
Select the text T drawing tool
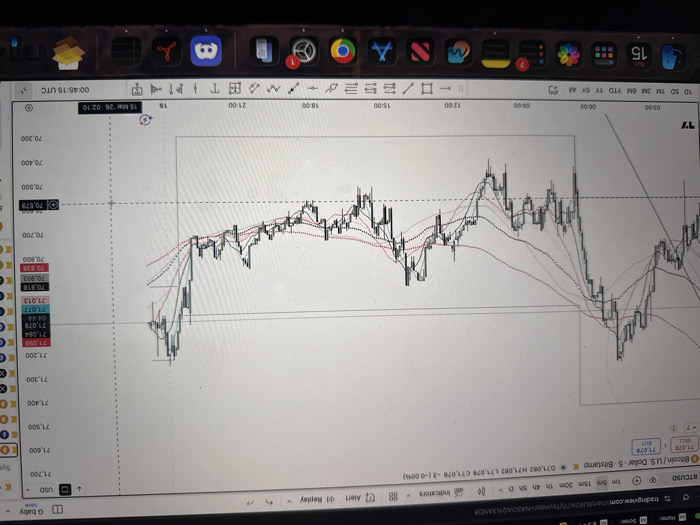click(215, 88)
